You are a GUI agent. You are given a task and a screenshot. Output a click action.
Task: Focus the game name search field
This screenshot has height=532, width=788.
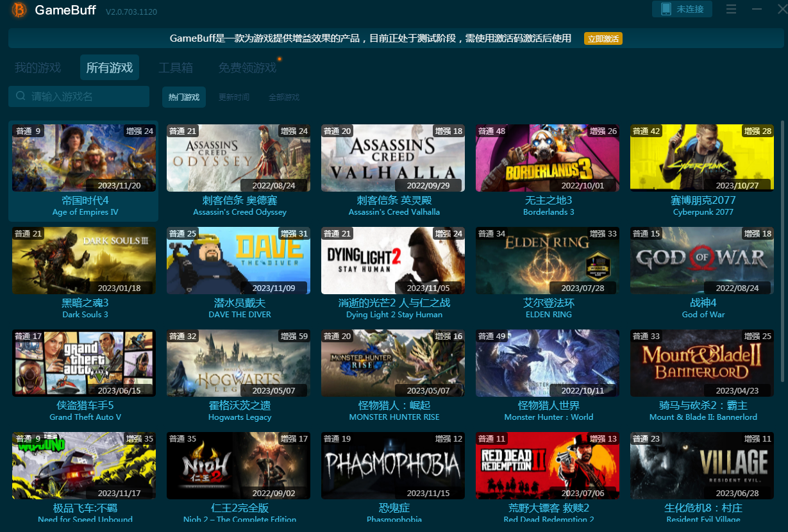click(79, 96)
